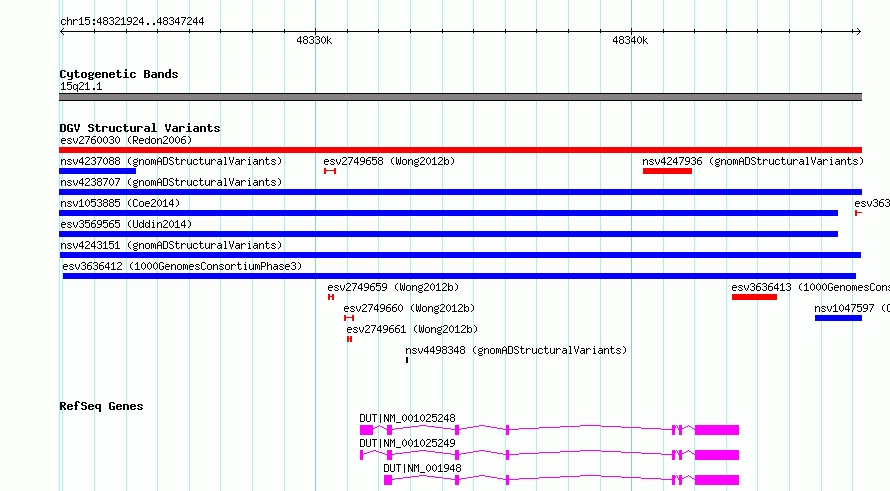Click the ruler's left arrowhead
Viewport: 890px width, 491px height.
click(x=62, y=31)
